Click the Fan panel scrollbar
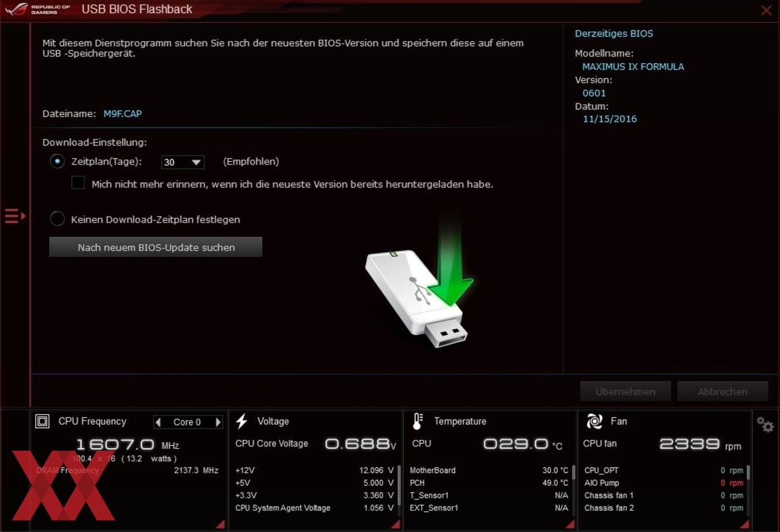This screenshot has height=532, width=780. 748,474
